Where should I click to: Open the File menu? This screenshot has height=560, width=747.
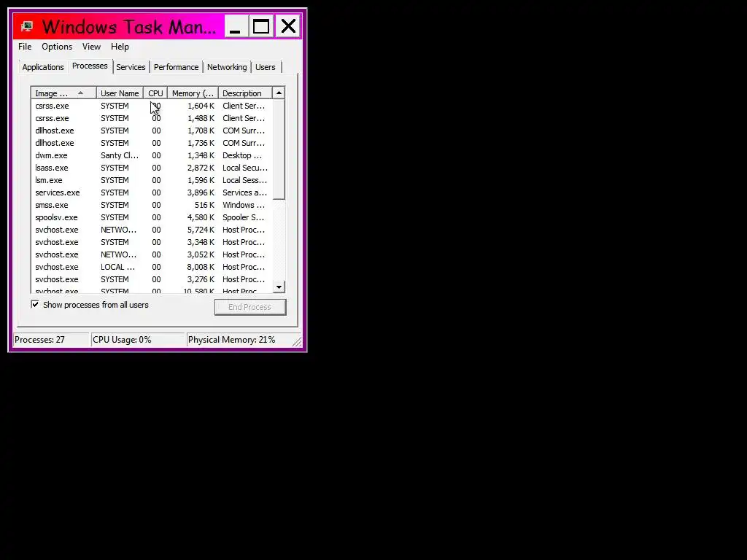pos(25,47)
